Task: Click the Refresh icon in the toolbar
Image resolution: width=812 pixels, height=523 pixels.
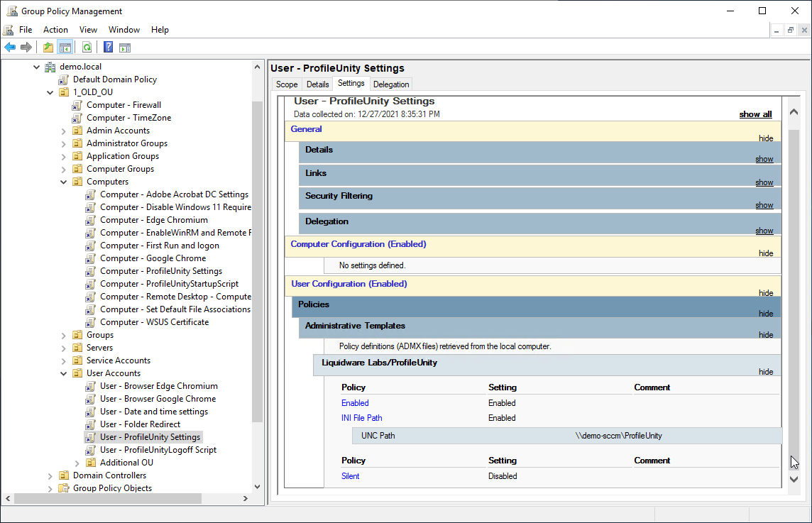Action: click(87, 47)
